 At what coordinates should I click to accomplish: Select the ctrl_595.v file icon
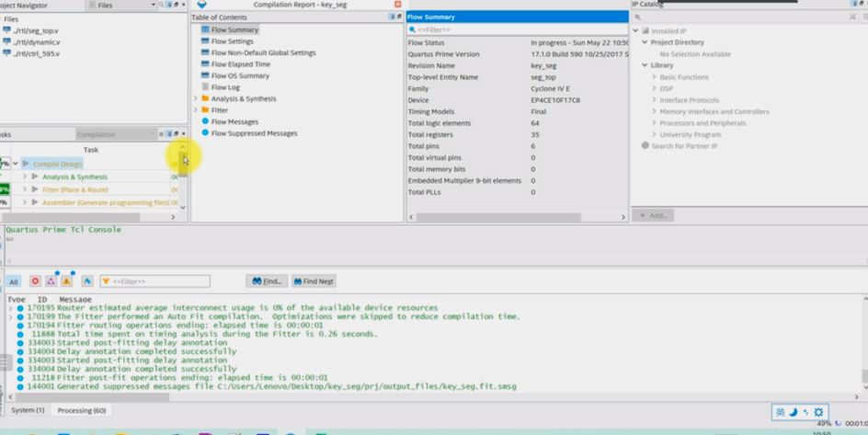7,53
